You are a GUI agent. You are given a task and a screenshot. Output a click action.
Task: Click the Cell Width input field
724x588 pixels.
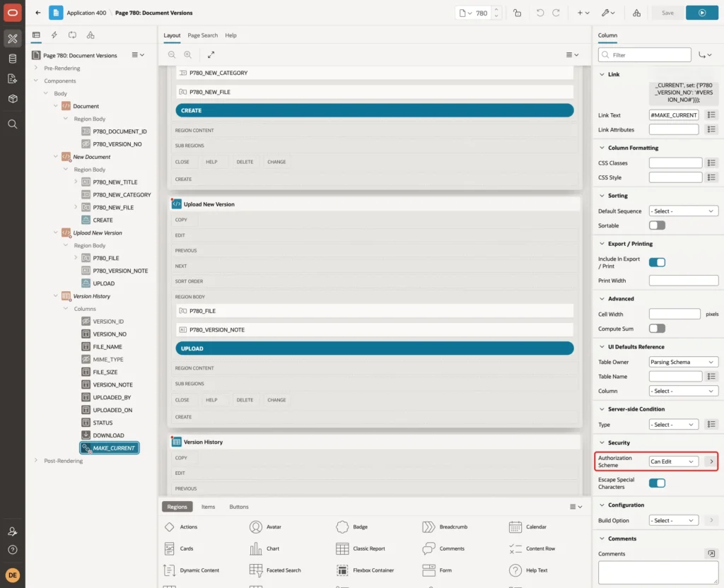pos(674,314)
